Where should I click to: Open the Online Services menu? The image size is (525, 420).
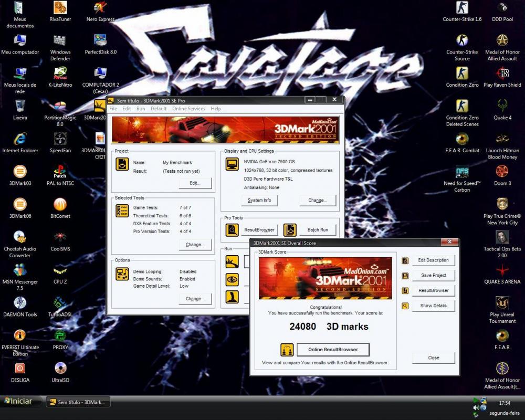pyautogui.click(x=188, y=109)
